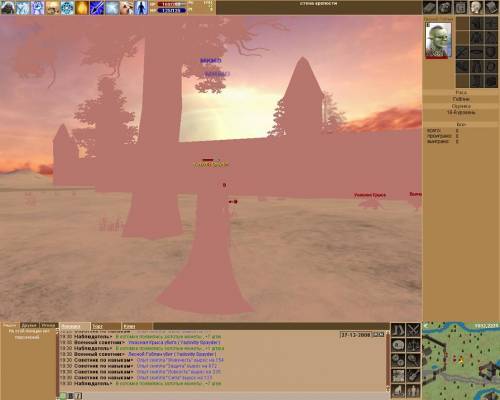Click the goblin character portrait

[x=438, y=40]
